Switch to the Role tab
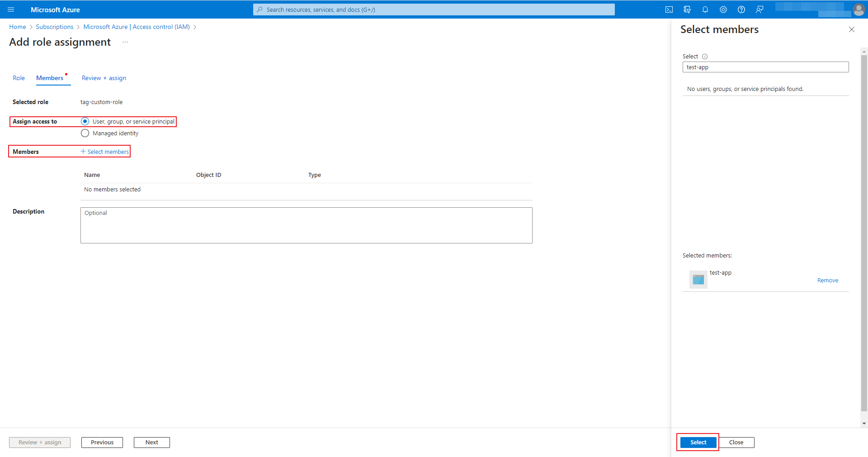 (x=19, y=78)
